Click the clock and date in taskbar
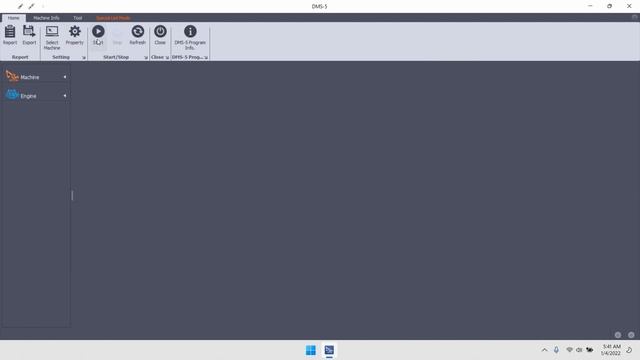The image size is (640, 360). [x=611, y=350]
